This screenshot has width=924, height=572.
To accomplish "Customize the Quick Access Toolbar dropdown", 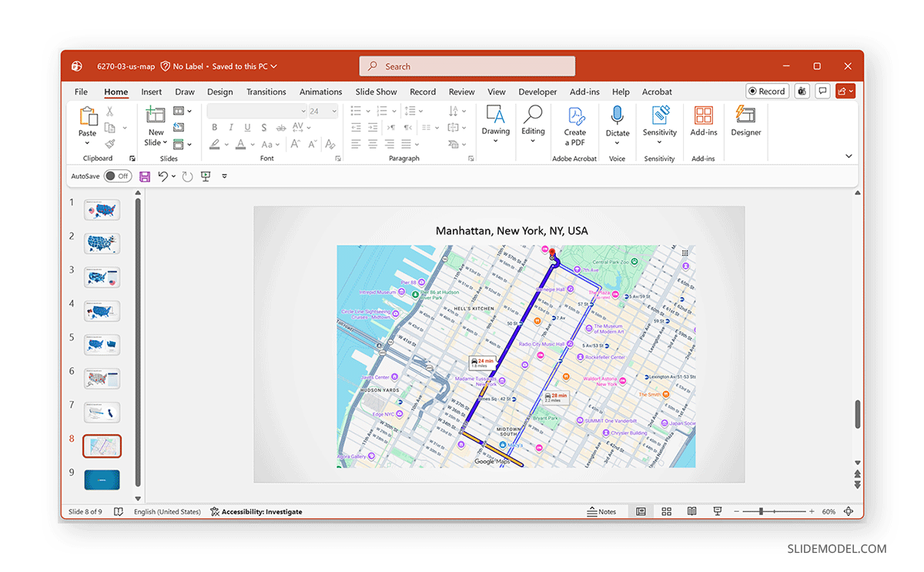I will (224, 176).
